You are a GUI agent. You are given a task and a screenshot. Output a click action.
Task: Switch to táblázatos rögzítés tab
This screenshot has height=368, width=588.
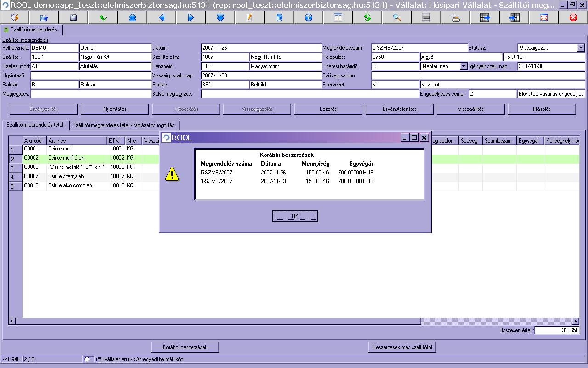pyautogui.click(x=124, y=125)
